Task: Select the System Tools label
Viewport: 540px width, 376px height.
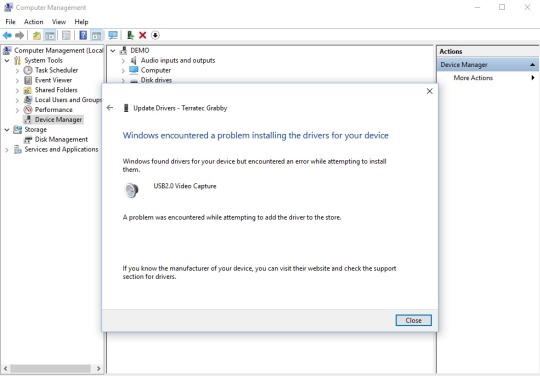Action: pyautogui.click(x=43, y=60)
